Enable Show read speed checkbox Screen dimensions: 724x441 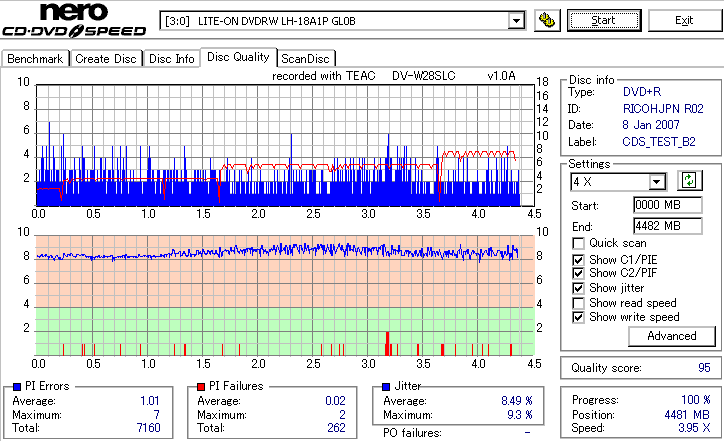click(578, 303)
